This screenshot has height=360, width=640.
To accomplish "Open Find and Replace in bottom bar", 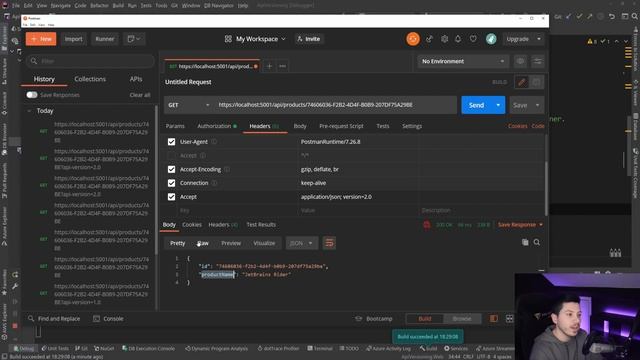I will click(x=54, y=319).
